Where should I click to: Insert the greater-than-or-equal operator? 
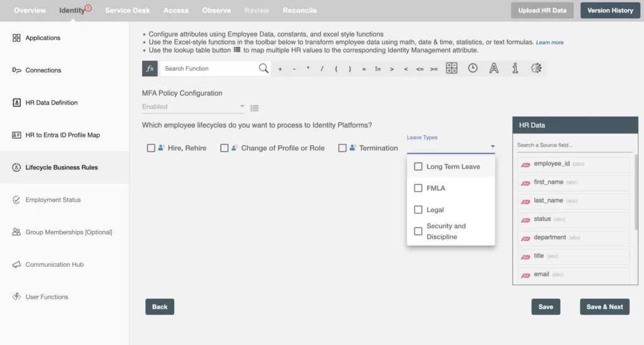point(434,69)
